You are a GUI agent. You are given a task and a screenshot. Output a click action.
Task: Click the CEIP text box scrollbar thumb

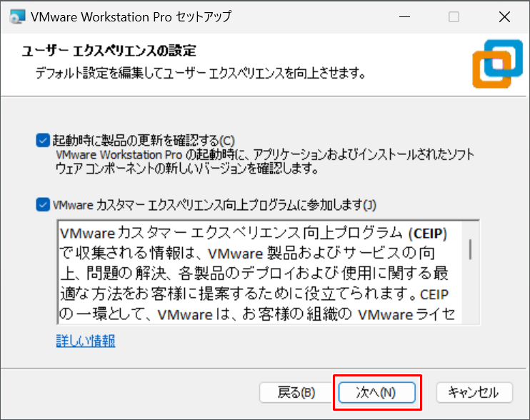click(470, 248)
